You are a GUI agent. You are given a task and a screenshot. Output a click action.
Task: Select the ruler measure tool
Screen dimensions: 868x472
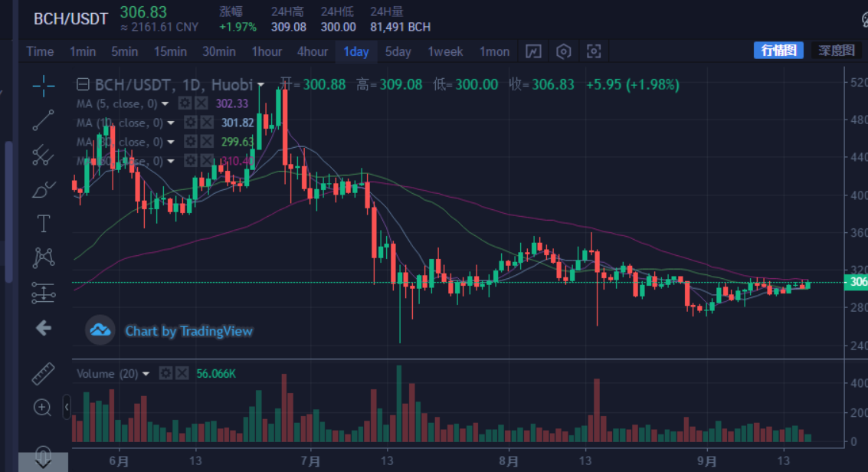click(44, 374)
